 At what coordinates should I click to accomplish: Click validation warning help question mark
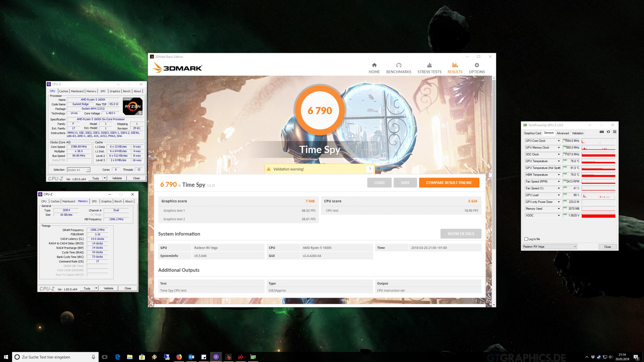pyautogui.click(x=369, y=169)
